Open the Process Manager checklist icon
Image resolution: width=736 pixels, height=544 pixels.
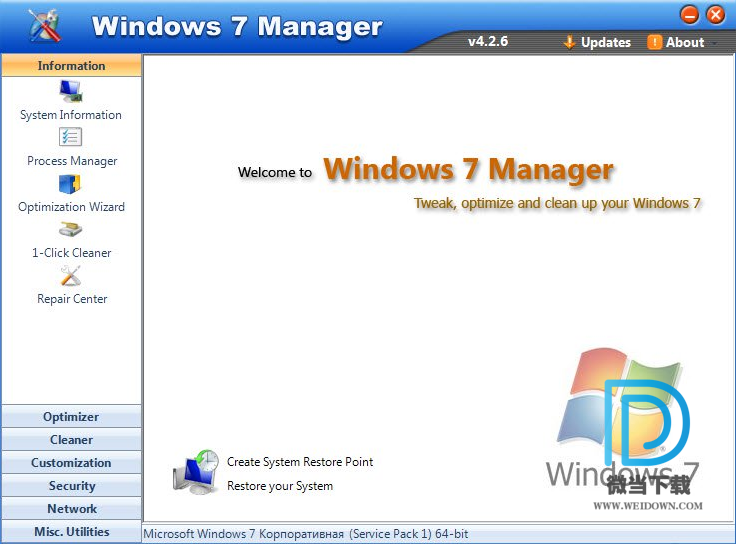70,137
